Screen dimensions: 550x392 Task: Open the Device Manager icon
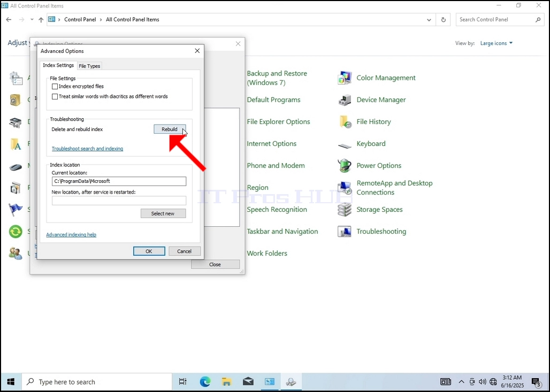345,100
